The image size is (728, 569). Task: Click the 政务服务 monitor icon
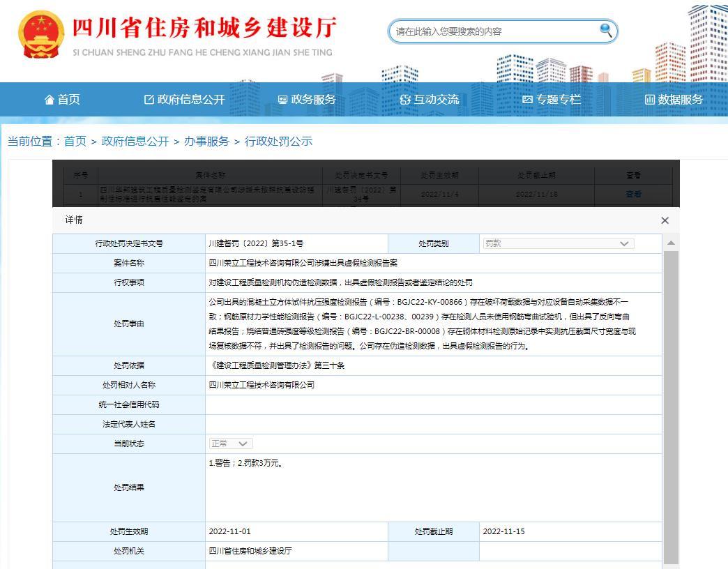click(x=282, y=99)
